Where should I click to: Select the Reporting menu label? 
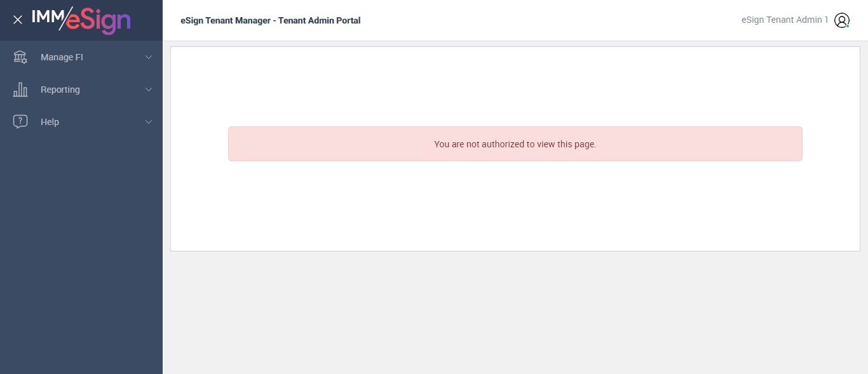click(60, 90)
